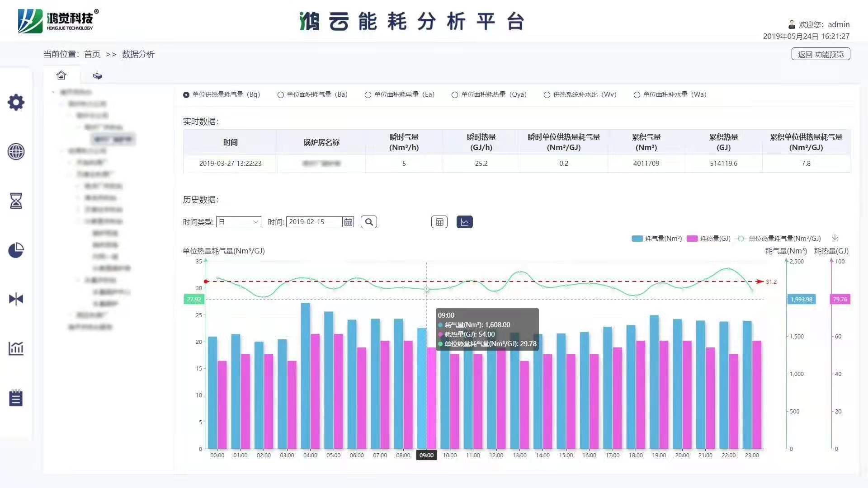Click the pink bar at 05:00
The width and height of the screenshot is (868, 488).
[x=338, y=391]
